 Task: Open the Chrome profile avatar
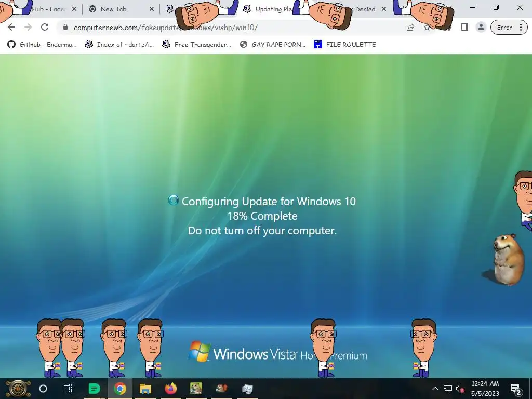pos(481,27)
